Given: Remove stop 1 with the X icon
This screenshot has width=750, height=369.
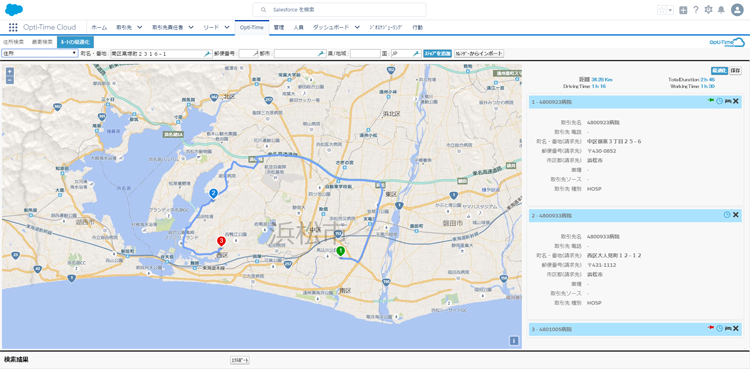Looking at the screenshot, I should tap(736, 101).
